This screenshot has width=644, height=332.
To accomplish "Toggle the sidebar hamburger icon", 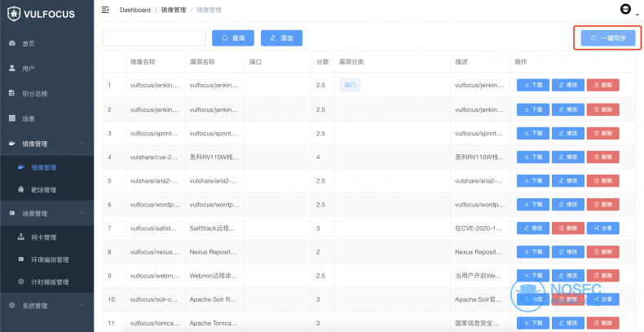I will pyautogui.click(x=105, y=10).
